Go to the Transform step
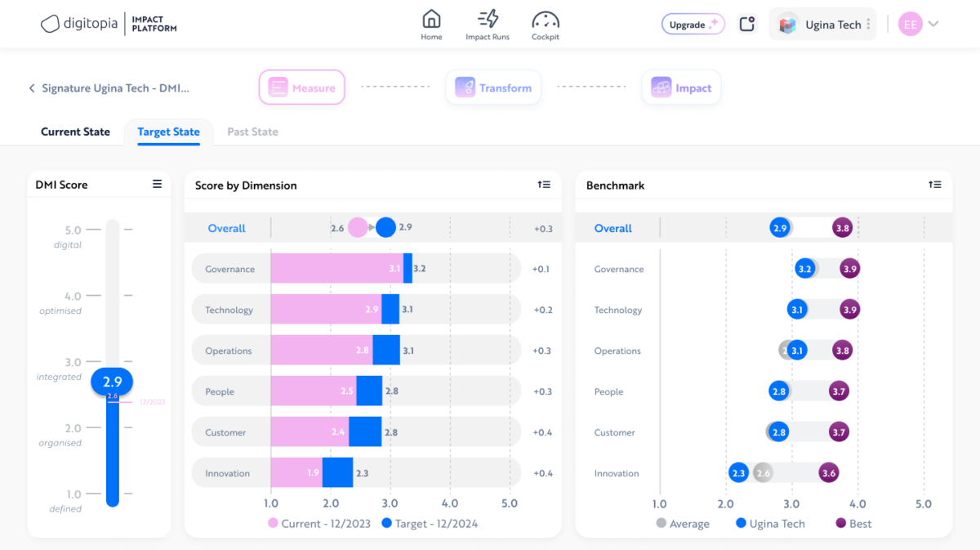This screenshot has height=550, width=980. point(493,88)
